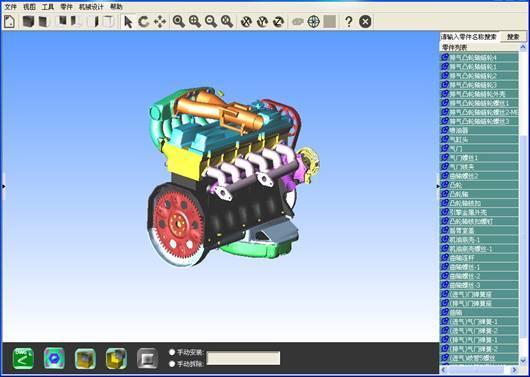Select part 气门 in list
Image resolution: width=530 pixels, height=377 pixels.
click(x=479, y=148)
